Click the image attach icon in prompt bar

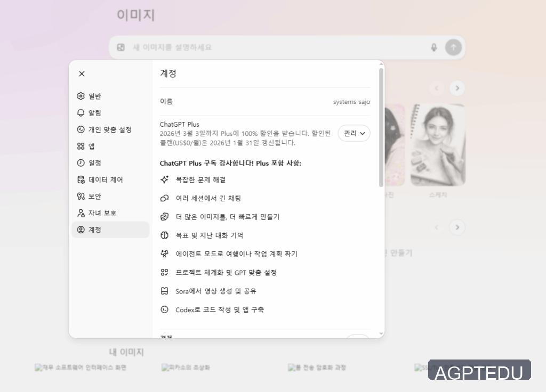[x=121, y=47]
